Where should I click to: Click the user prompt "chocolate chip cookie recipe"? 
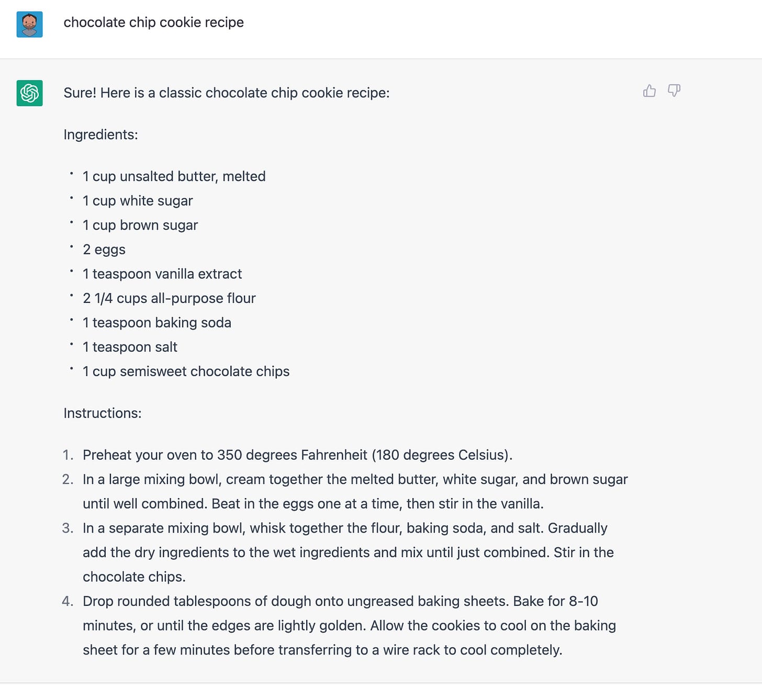click(x=153, y=22)
